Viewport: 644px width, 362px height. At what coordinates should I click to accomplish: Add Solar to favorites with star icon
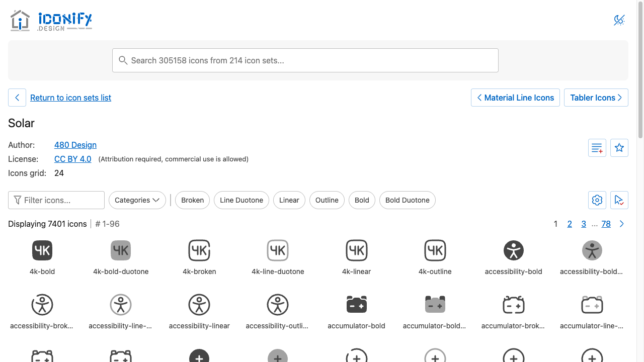tap(619, 148)
